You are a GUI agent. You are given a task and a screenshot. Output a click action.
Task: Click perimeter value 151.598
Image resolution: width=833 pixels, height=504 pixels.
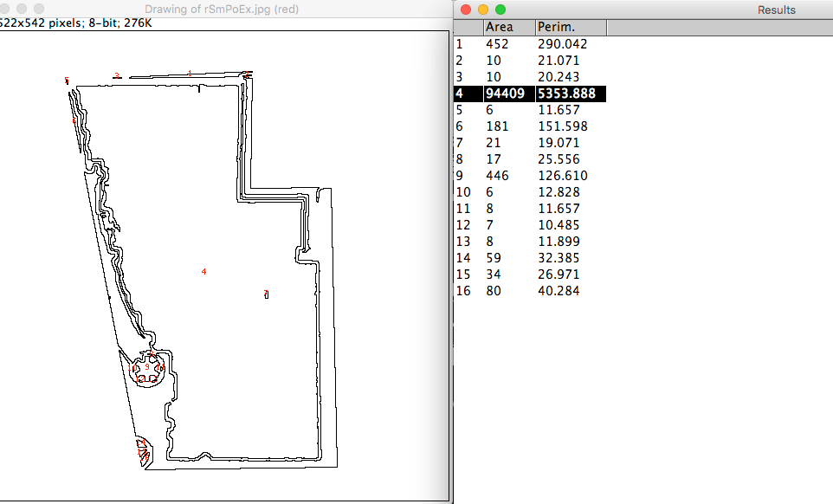point(562,126)
